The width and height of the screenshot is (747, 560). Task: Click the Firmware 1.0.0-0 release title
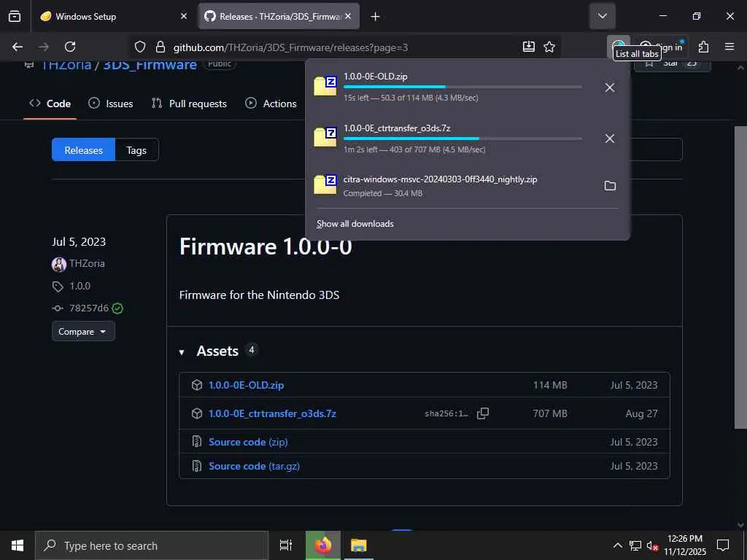coord(266,246)
